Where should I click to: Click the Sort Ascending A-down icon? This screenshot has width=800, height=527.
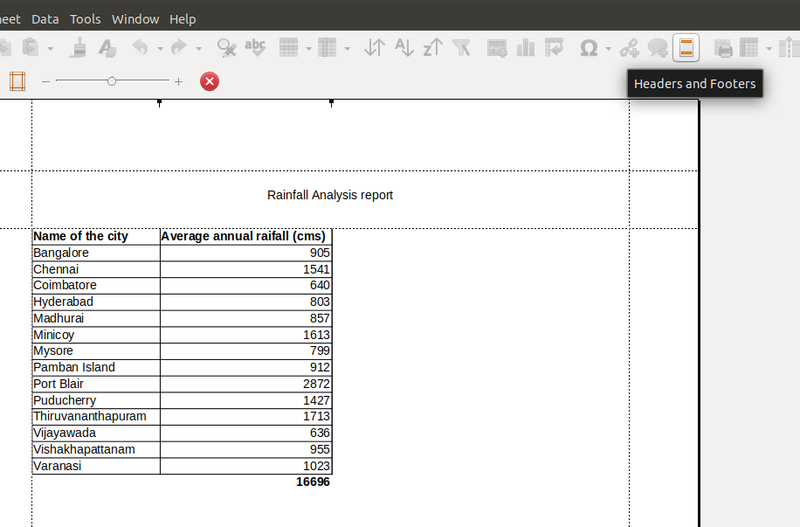click(404, 48)
